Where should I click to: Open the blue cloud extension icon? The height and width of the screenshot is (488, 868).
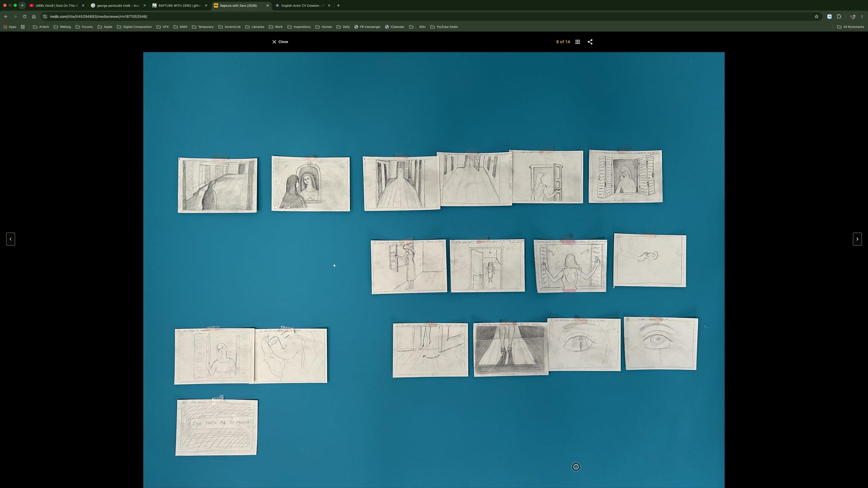click(830, 16)
